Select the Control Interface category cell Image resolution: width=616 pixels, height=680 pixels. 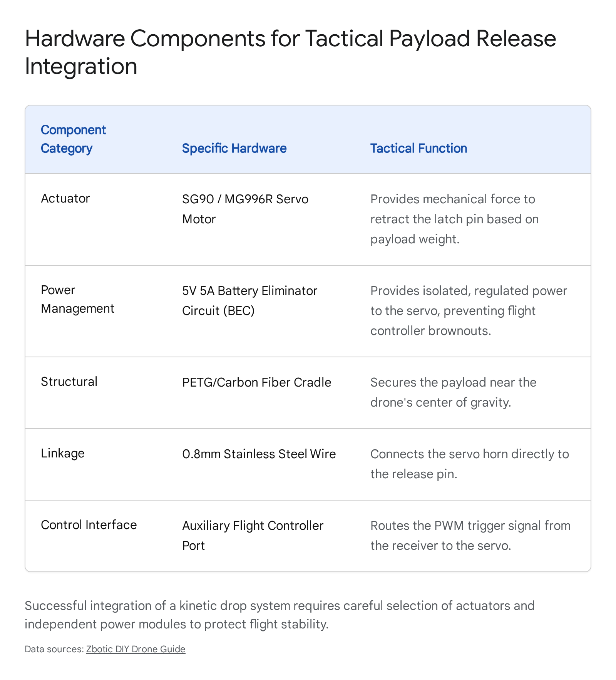pos(89,525)
